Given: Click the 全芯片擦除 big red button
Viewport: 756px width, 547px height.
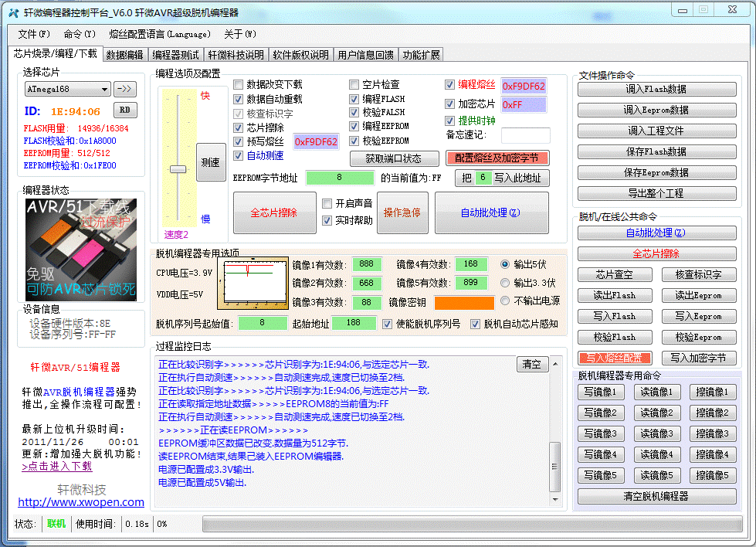Looking at the screenshot, I should pyautogui.click(x=273, y=213).
